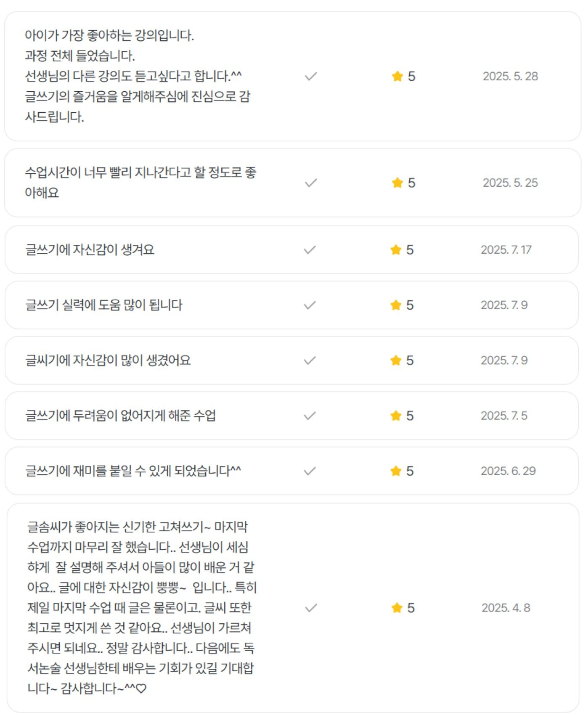Screen dimensions: 588x715
Task: Select review '글씨기에 자신감이 많이 생겼어요'
Action: (108, 360)
